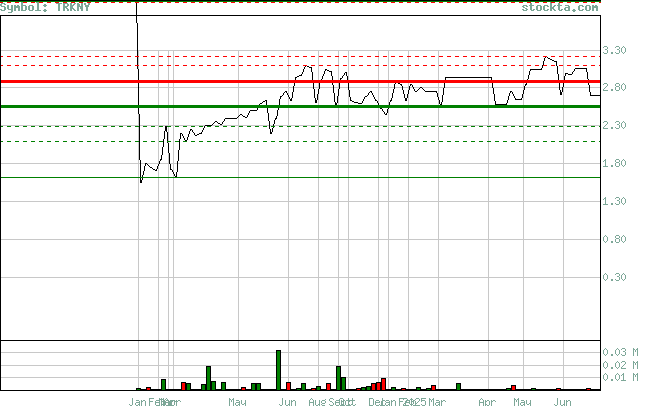Screen dimensions: 655x406
Task: Click the stockta.com label
Action: tap(560, 7)
